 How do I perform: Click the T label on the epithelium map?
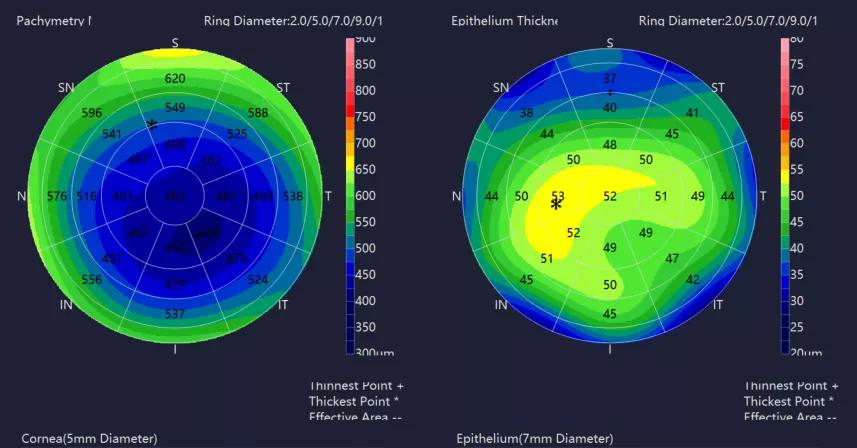pos(763,196)
